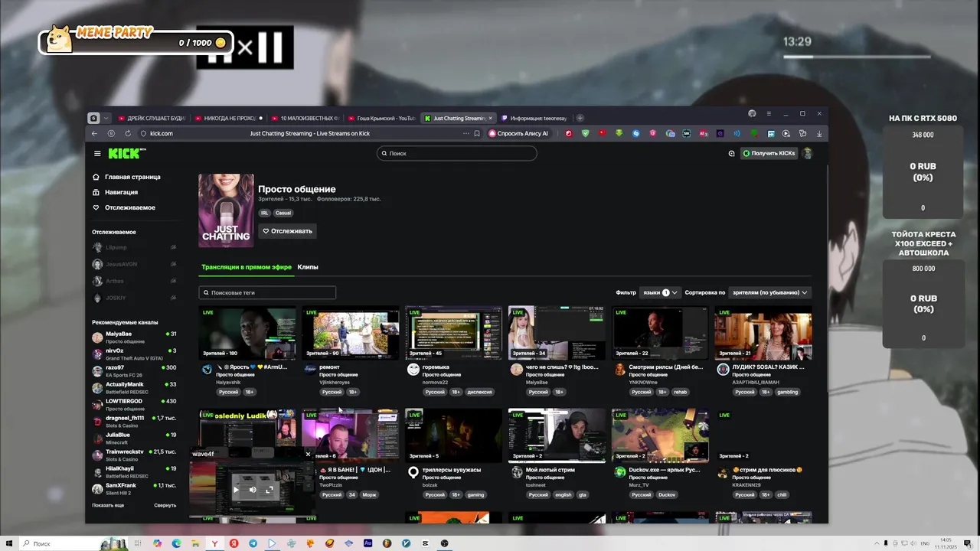
Task: Open the горемыка stream thumbnail
Action: click(453, 333)
